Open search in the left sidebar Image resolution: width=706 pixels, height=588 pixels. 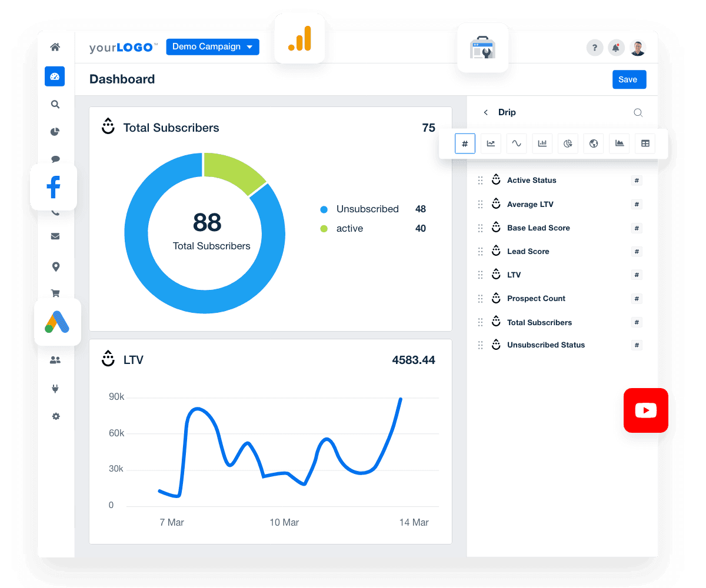point(55,104)
